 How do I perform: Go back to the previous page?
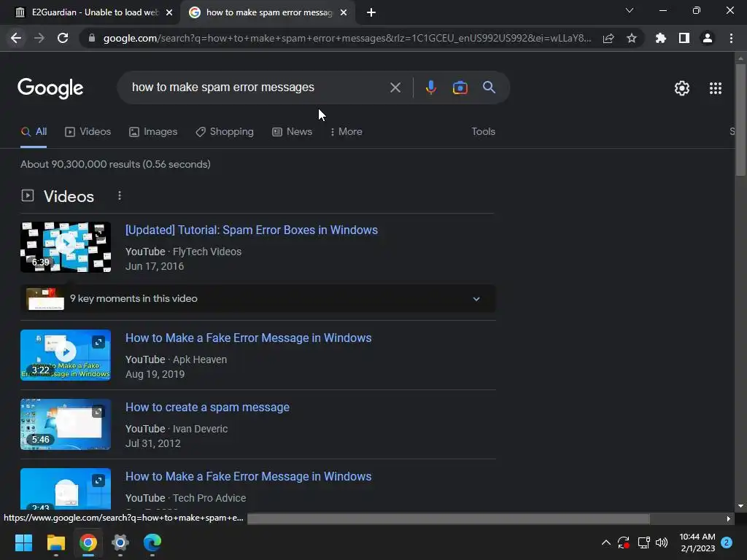(x=16, y=38)
